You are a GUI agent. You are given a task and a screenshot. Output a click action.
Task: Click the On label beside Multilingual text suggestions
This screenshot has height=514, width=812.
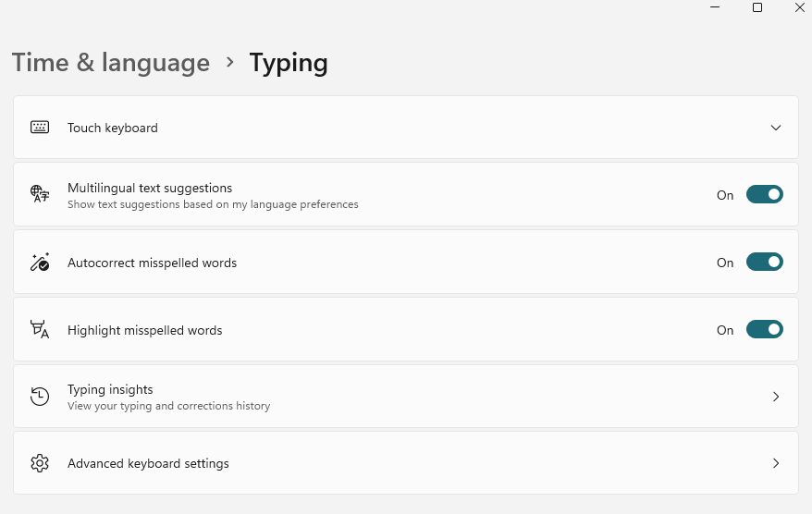pos(725,195)
